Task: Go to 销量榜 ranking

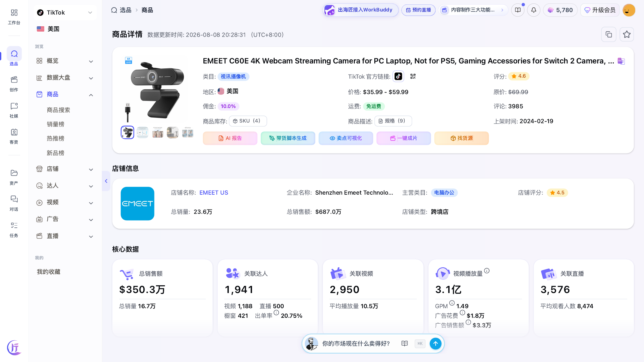Action: click(x=55, y=124)
